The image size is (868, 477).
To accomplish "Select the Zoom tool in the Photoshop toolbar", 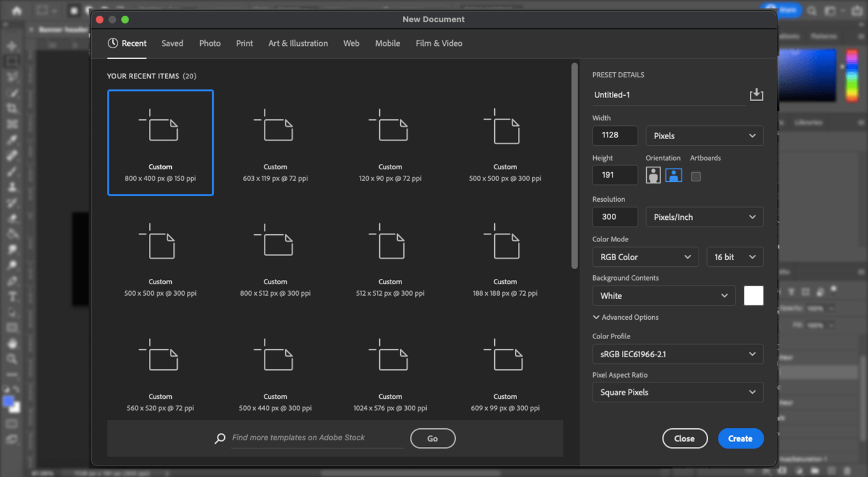I will (x=12, y=359).
